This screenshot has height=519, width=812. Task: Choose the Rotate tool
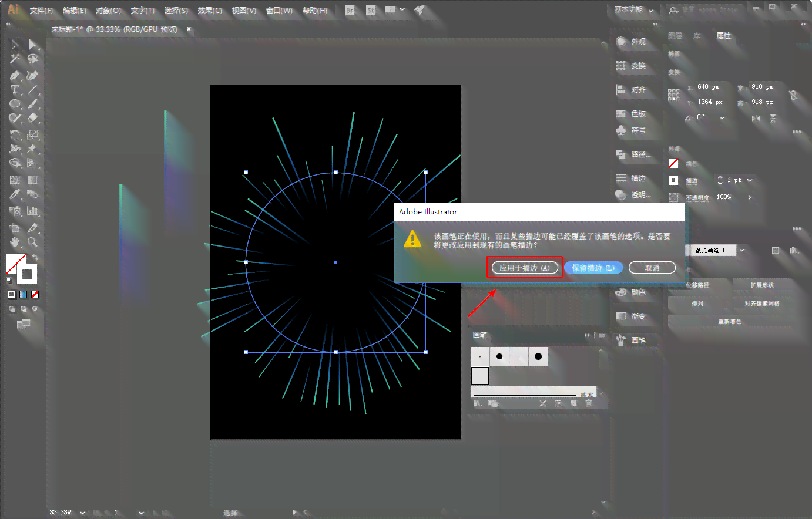tap(15, 134)
